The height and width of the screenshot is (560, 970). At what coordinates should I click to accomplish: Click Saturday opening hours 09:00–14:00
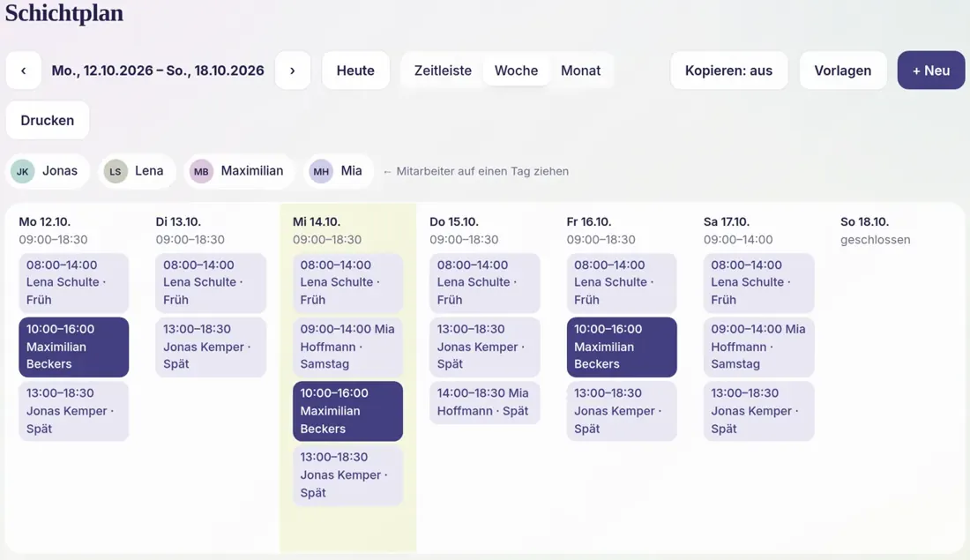coord(738,240)
